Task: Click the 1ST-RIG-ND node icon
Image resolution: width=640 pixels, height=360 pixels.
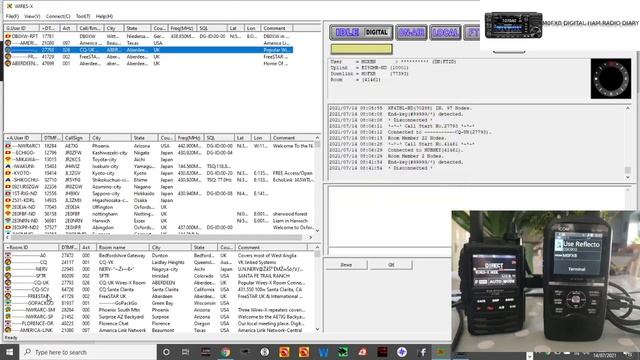Action: pyautogui.click(x=8, y=193)
